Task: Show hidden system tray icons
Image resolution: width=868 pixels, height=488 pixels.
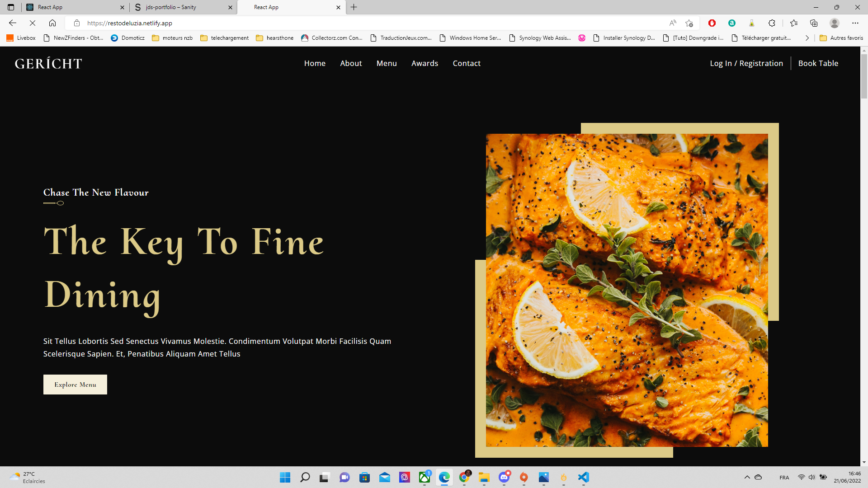Action: (x=747, y=477)
